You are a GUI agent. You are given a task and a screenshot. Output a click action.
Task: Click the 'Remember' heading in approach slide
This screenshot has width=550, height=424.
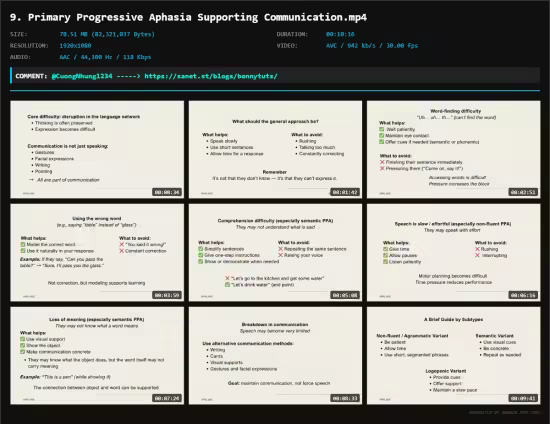click(x=275, y=172)
